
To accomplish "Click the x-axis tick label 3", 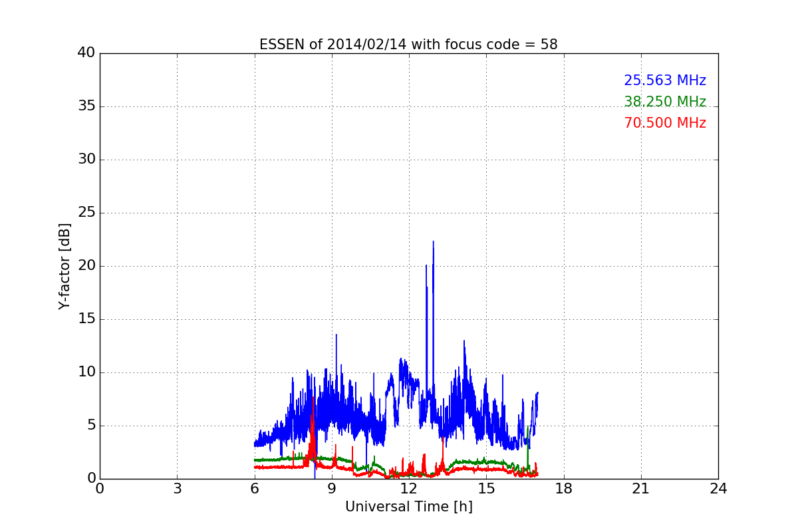I will (x=177, y=488).
